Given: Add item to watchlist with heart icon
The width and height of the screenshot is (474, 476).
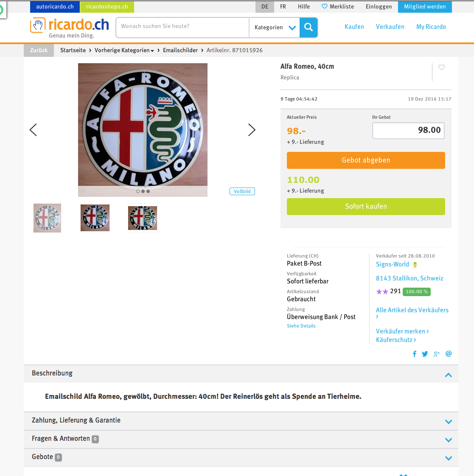Looking at the screenshot, I should coord(441,67).
